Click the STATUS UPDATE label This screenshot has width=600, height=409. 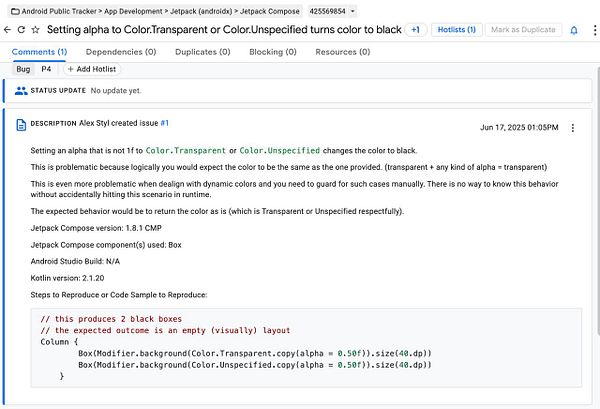click(58, 91)
